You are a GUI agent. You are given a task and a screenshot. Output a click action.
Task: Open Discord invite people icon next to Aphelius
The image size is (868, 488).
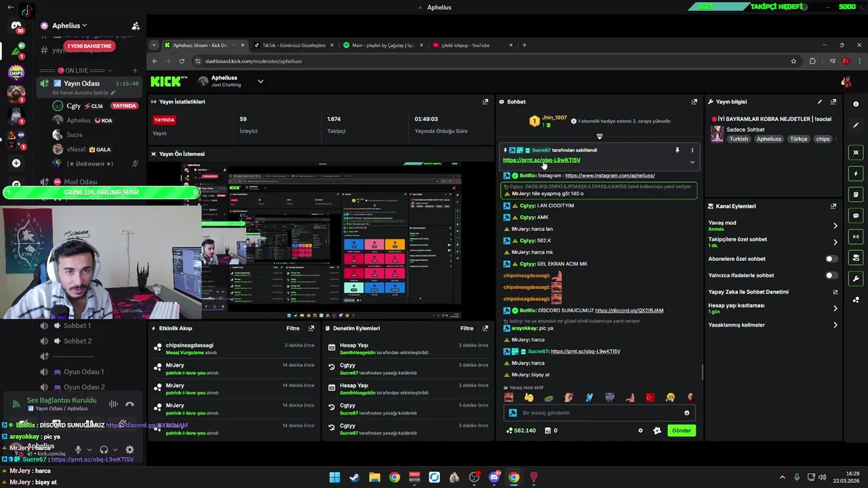[136, 26]
